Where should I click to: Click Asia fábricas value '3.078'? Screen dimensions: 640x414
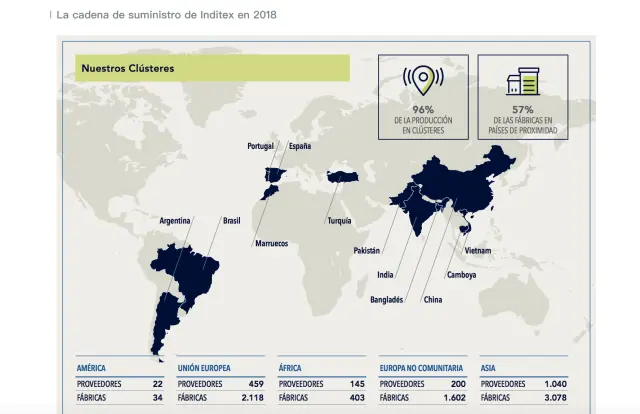coord(556,398)
